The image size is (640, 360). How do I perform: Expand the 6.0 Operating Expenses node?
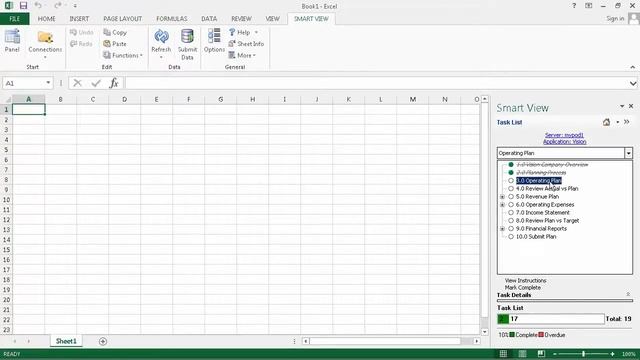(502, 204)
